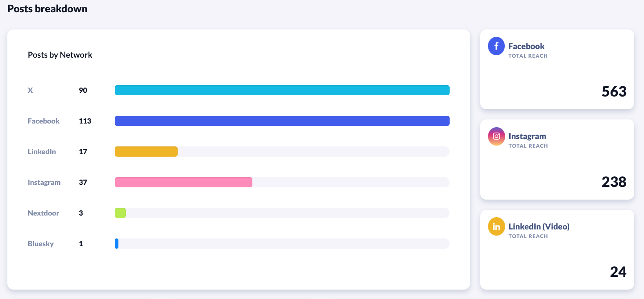Select the Facebook network row label

(x=44, y=121)
